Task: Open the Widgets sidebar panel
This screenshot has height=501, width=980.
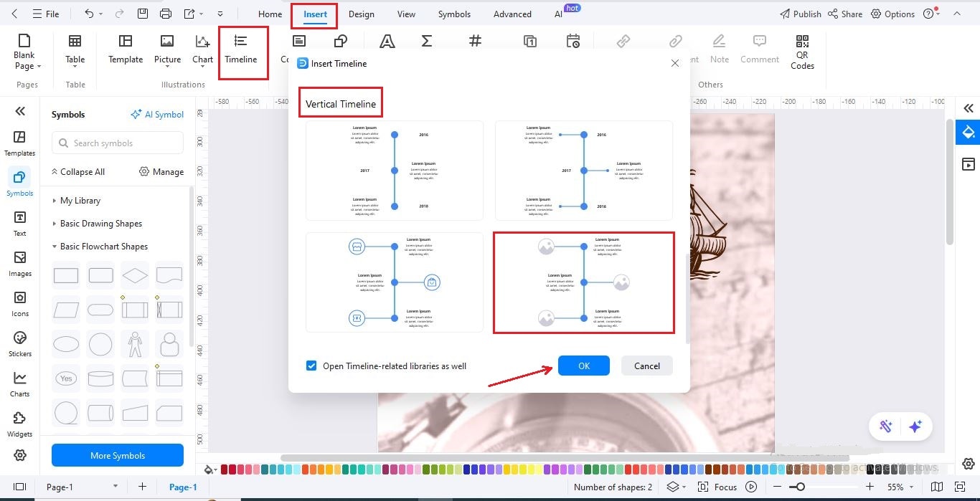Action: 20,424
